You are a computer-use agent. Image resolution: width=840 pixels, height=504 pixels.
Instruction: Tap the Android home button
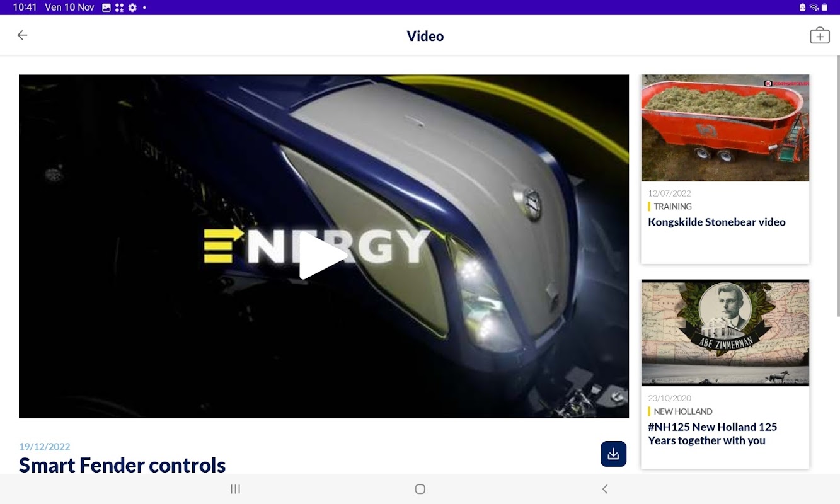pos(420,489)
